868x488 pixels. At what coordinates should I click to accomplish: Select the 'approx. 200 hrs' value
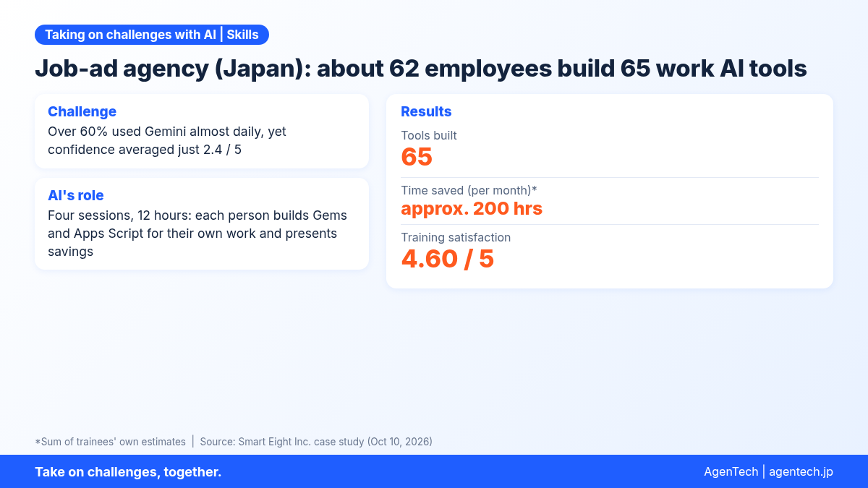coord(472,208)
